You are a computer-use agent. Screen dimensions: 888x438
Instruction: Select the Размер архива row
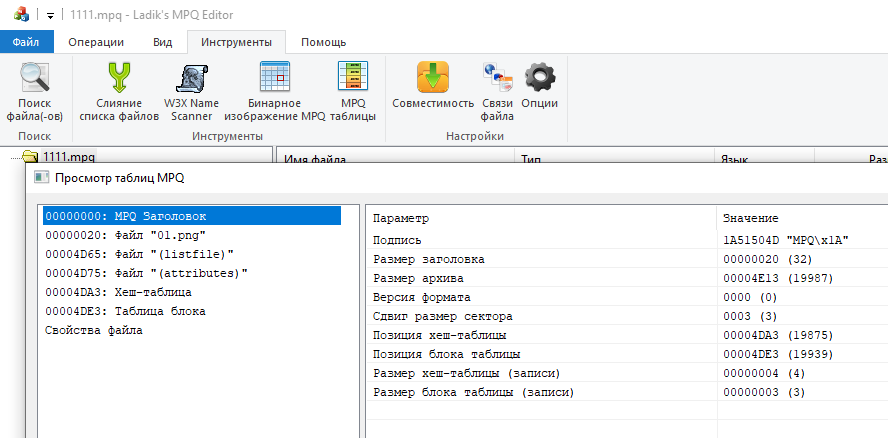pyautogui.click(x=627, y=278)
